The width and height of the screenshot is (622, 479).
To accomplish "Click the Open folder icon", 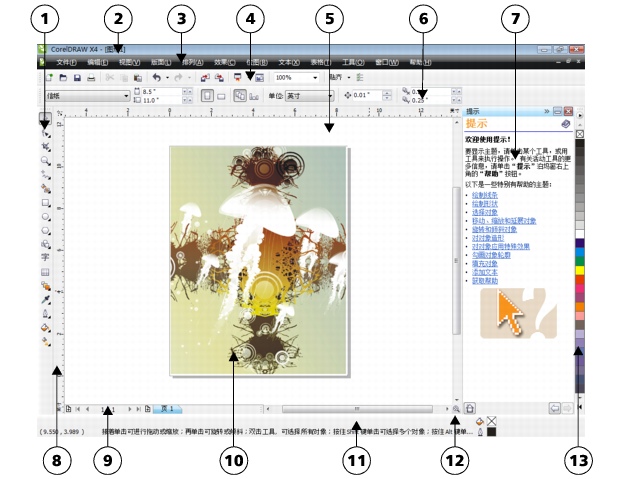I will tap(63, 78).
